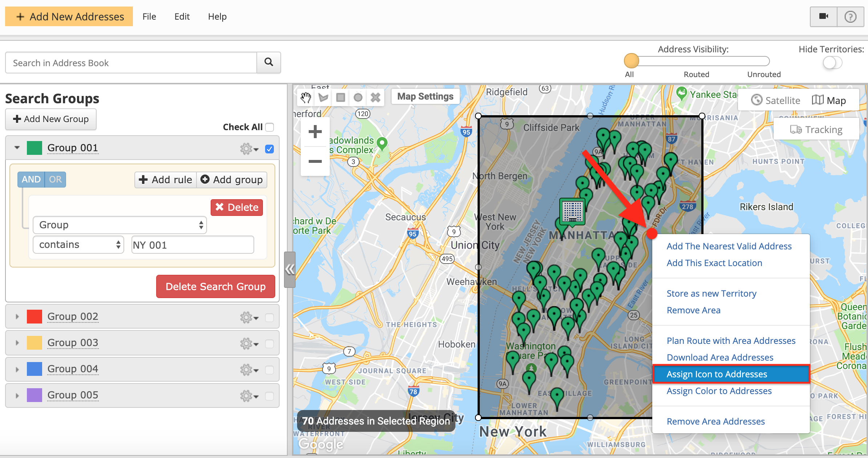868x458 pixels.
Task: Expand the Group 003 tree arrow
Action: [17, 343]
